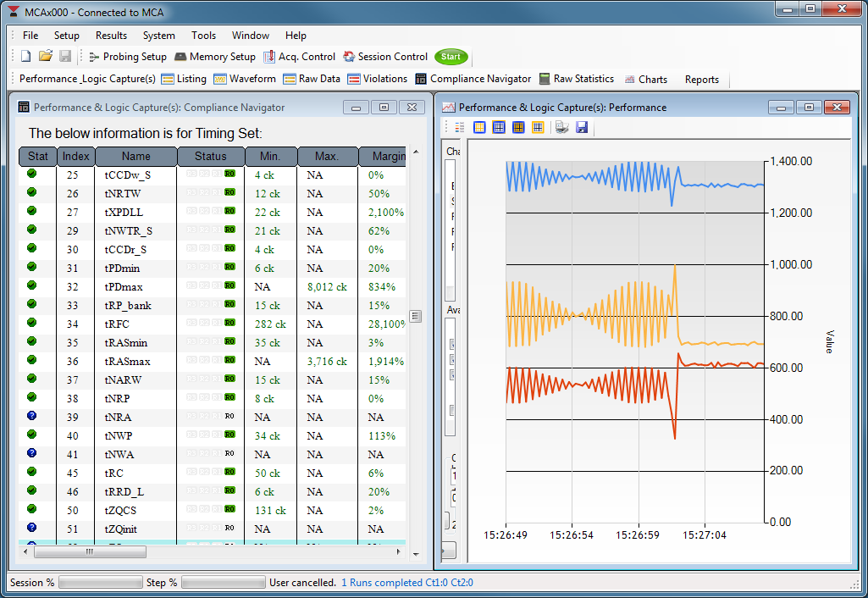
Task: Open the Raw Statistics view
Action: [576, 79]
